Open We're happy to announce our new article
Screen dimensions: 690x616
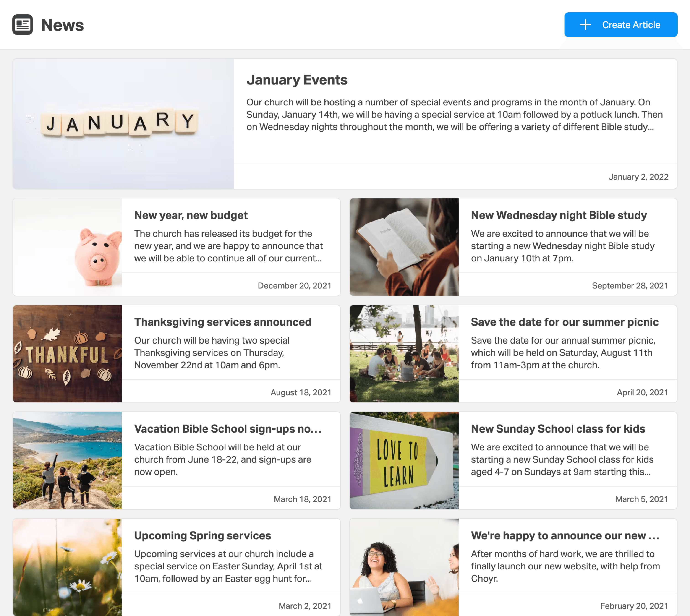point(565,535)
